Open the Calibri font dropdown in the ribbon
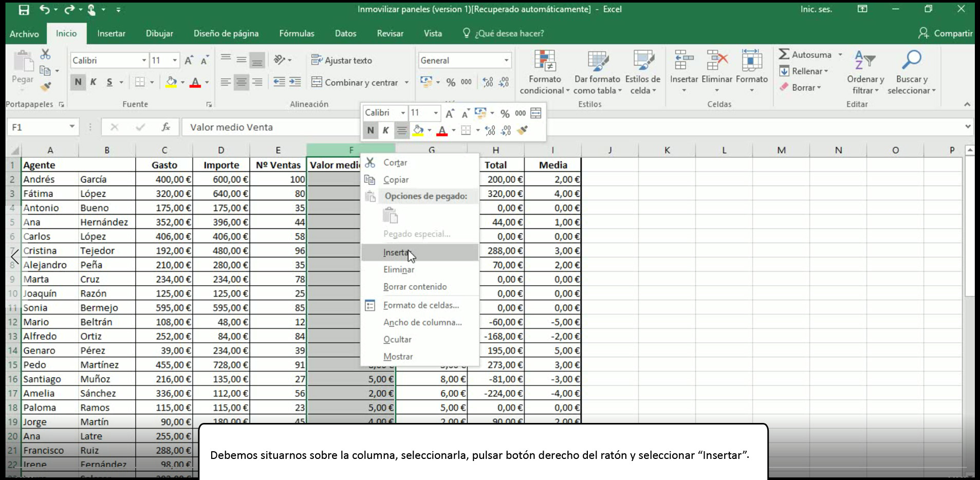Viewport: 980px width, 480px height. click(x=144, y=60)
